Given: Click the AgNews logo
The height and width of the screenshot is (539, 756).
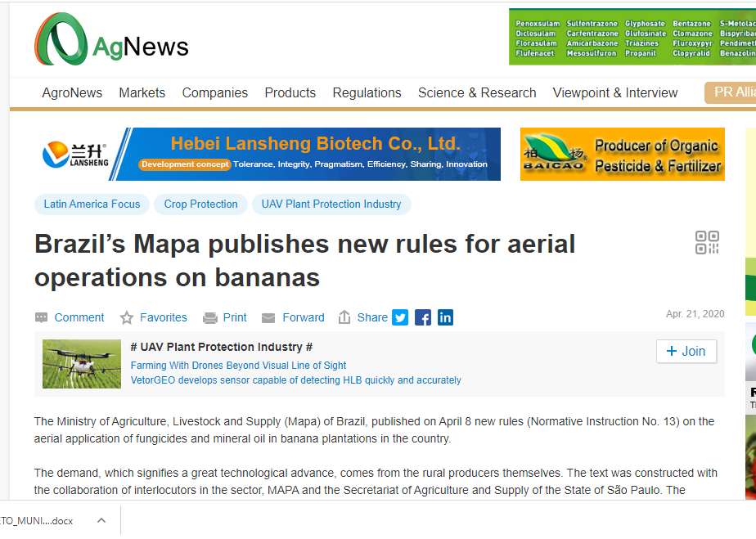Looking at the screenshot, I should click(x=111, y=40).
